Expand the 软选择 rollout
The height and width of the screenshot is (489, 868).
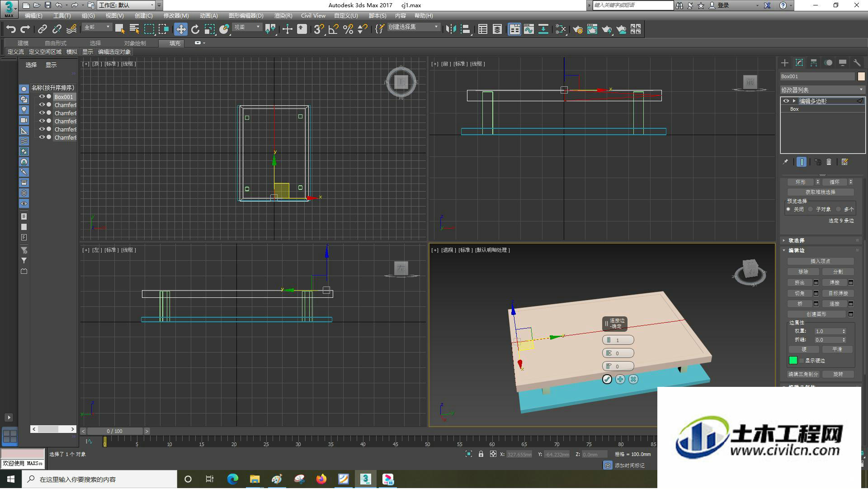[796, 240]
